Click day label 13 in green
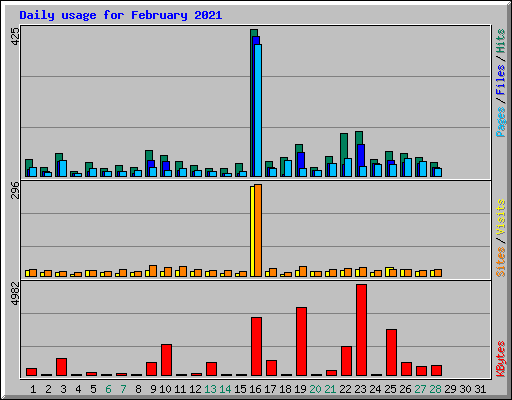The height and width of the screenshot is (400, 512). (x=210, y=389)
